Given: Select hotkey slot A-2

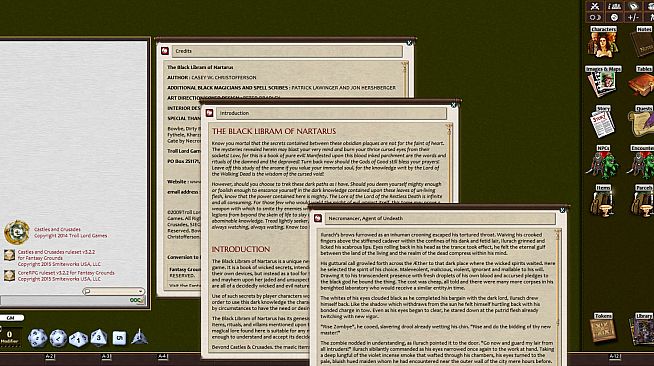Looking at the screenshot, I should pos(50,356).
